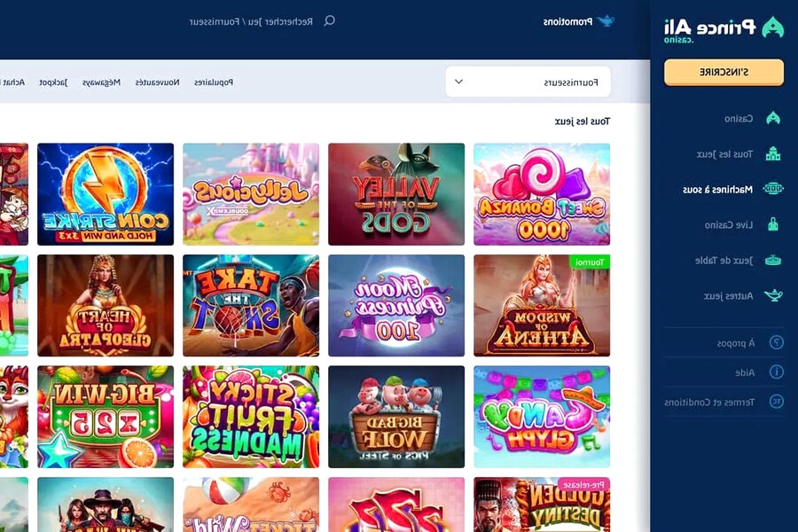
Task: Open the Moon Princess 100 game
Action: (396, 305)
